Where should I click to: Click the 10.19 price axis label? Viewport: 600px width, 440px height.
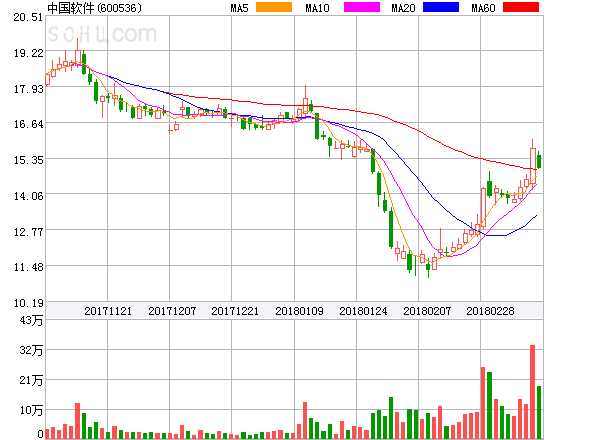28,303
